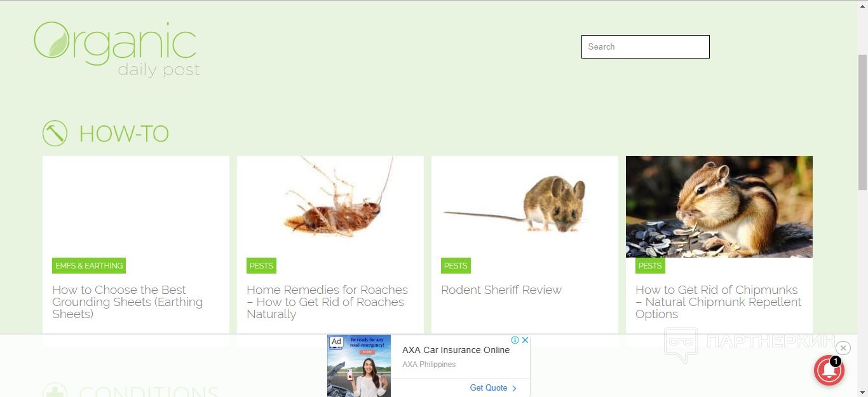
Task: Click the page vertical scrollbar thumb
Action: pyautogui.click(x=862, y=121)
